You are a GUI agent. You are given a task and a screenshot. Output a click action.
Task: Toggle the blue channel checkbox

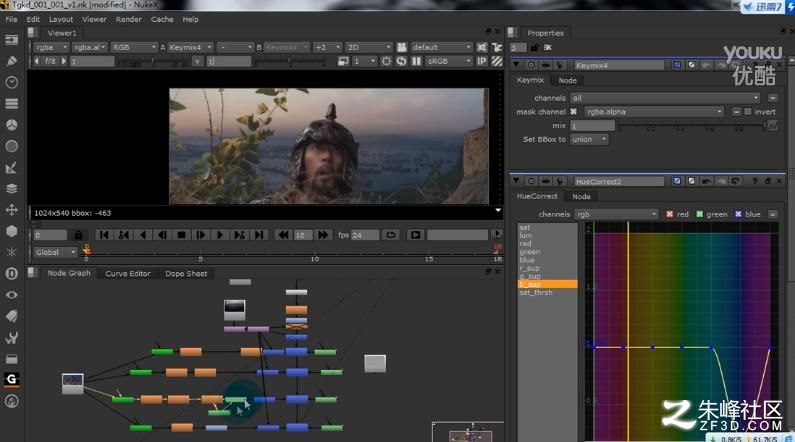click(738, 214)
